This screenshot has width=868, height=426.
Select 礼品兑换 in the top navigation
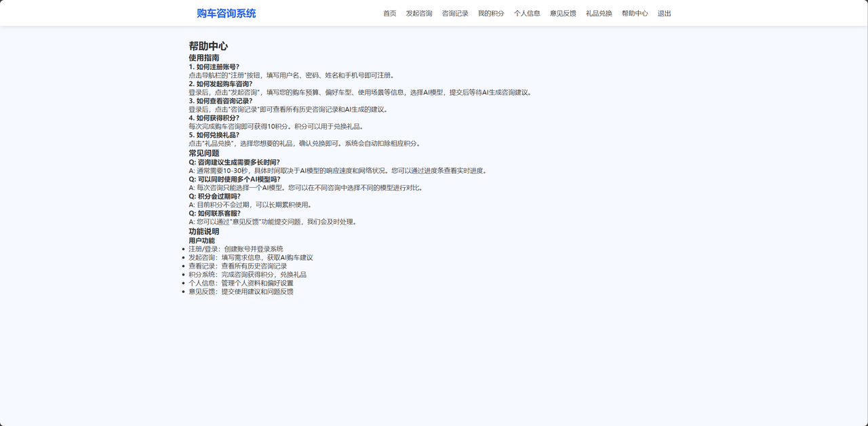599,14
